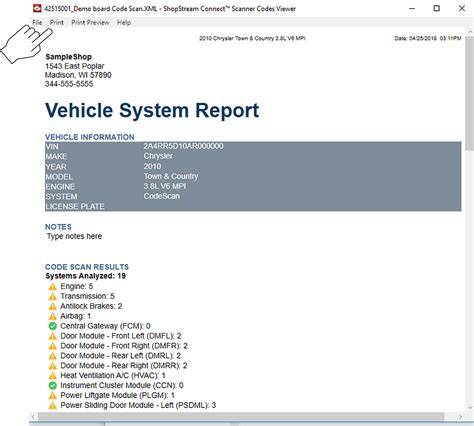474x426 pixels.
Task: Click the address line 1543 East Poplar
Action: 75,66
